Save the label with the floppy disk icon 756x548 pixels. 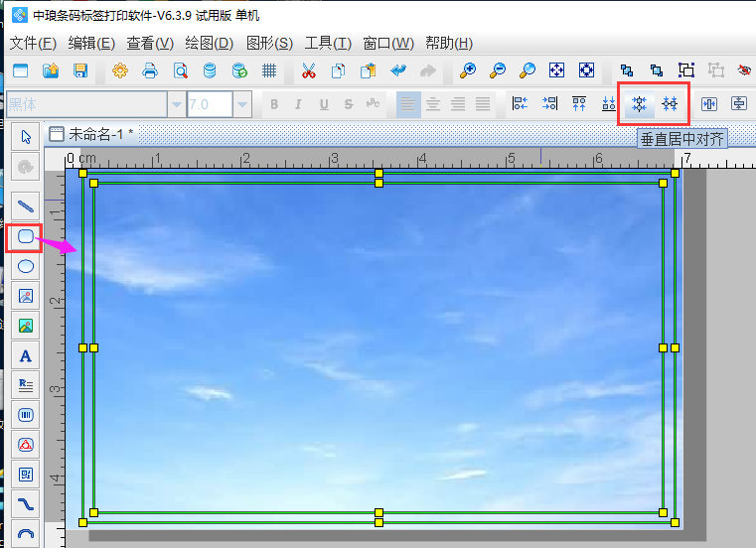(80, 70)
